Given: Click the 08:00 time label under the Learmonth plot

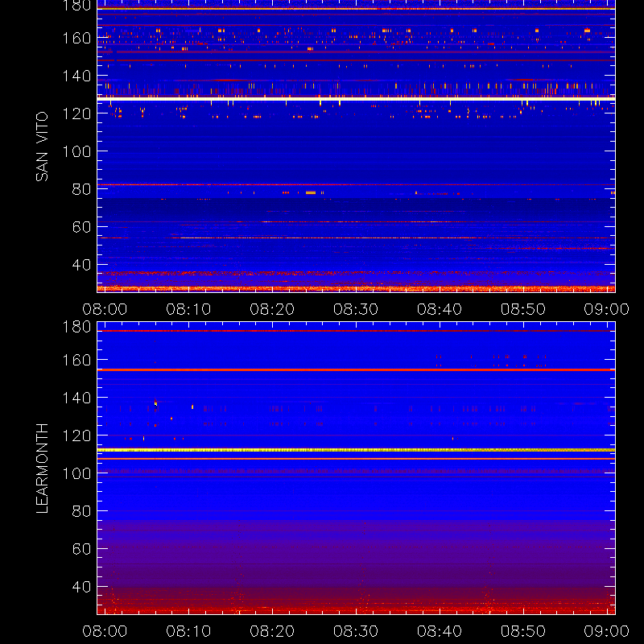Looking at the screenshot, I should (105, 631).
